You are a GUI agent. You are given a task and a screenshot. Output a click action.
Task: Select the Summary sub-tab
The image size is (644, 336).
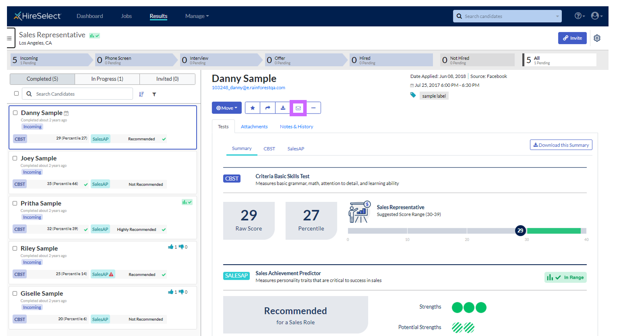click(x=242, y=148)
